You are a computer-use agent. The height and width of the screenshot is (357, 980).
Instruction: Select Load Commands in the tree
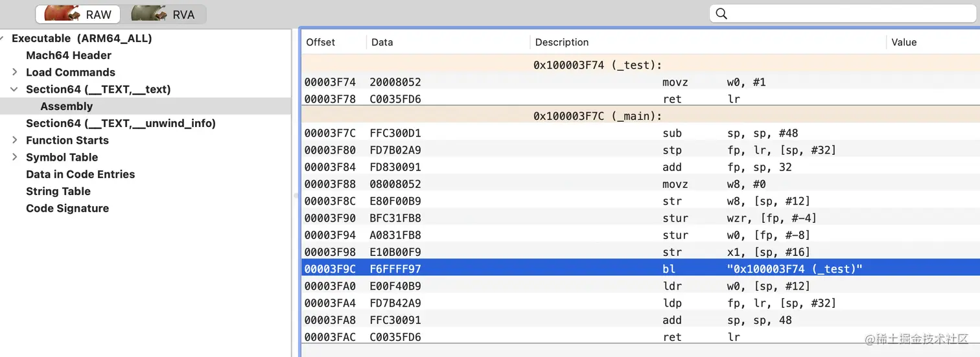tap(71, 72)
